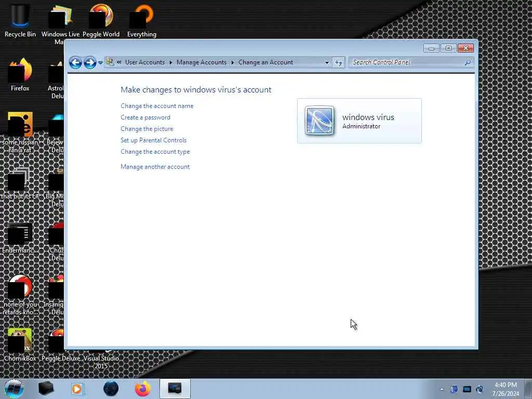The height and width of the screenshot is (399, 532).
Task: Expand the User Accounts breadcrumb arrow
Action: tap(170, 62)
